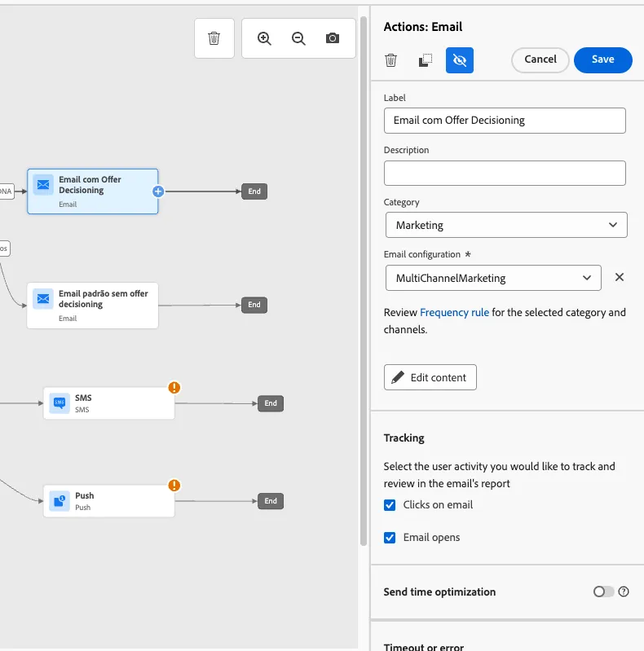This screenshot has height=651, width=644.
Task: Select the SMS activity node
Action: tap(109, 403)
